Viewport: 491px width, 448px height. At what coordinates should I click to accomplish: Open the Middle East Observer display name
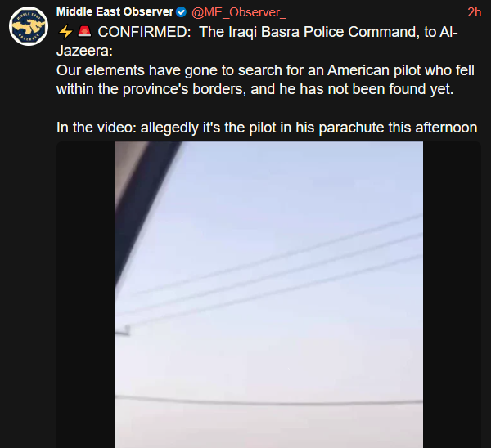pos(115,12)
